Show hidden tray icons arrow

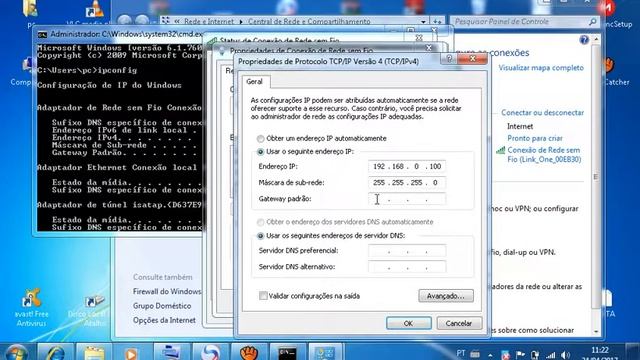tap(490, 355)
